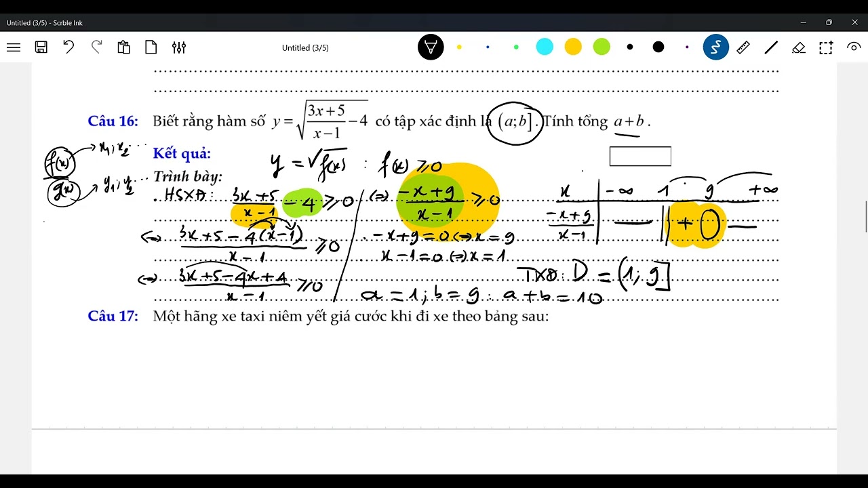868x488 pixels.
Task: Restore down the Scrble Ink window
Action: point(829,22)
